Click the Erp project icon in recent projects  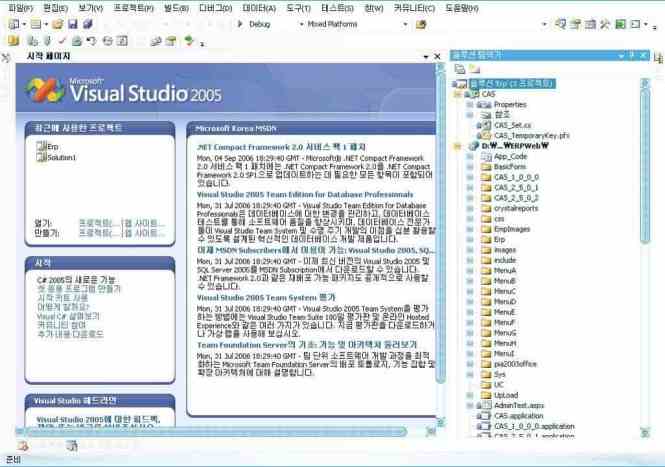click(41, 146)
